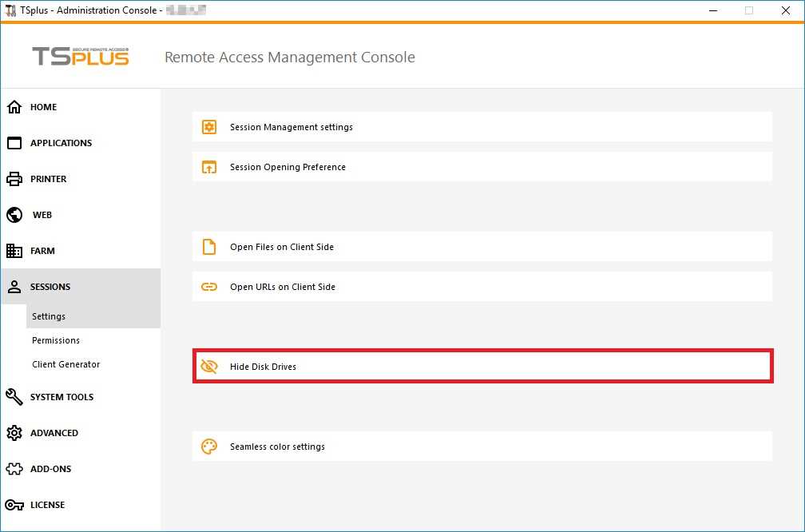805x532 pixels.
Task: Open Session Management settings
Action: (291, 127)
